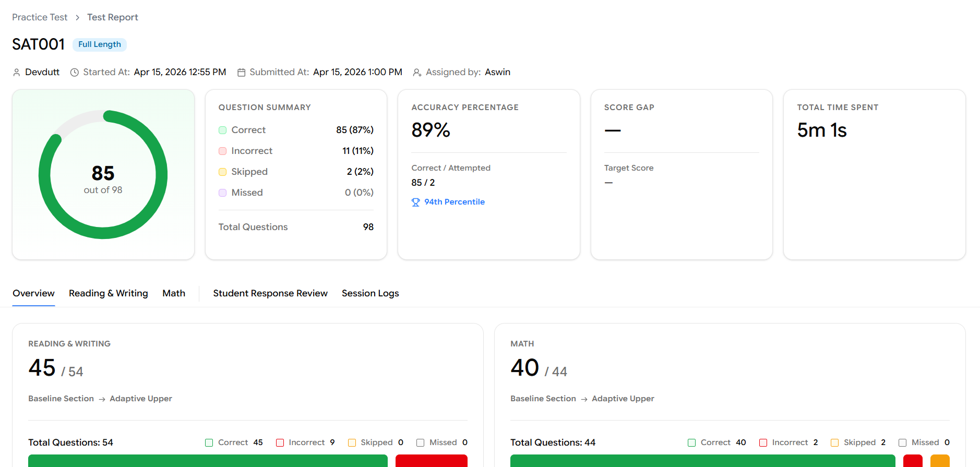Open the 94th Percentile link
The image size is (980, 467).
[x=454, y=202]
